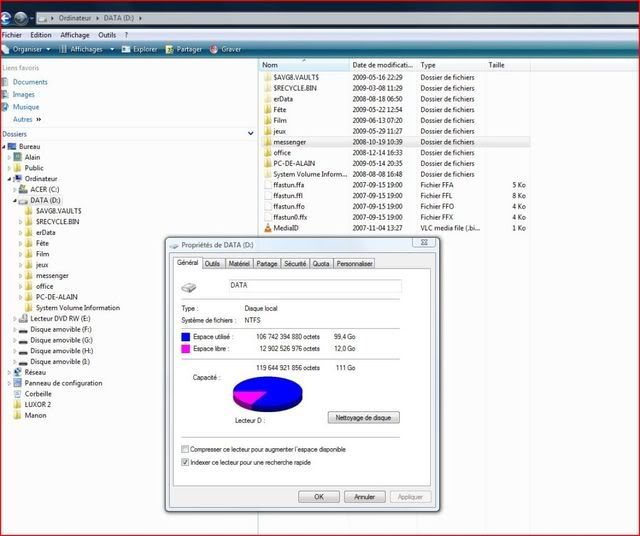
Task: Select the office folder icon in list
Action: [x=268, y=153]
